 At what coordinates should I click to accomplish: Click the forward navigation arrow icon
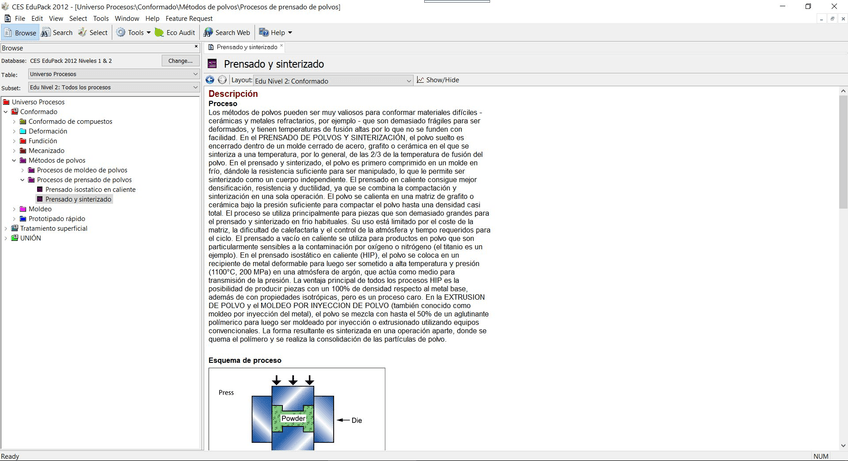tap(222, 80)
